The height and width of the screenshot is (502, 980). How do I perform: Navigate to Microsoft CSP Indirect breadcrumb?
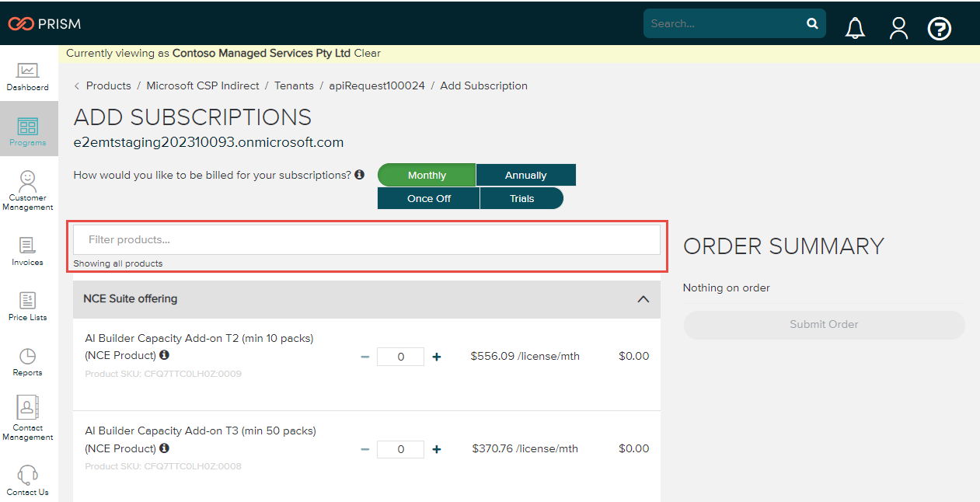coord(203,85)
